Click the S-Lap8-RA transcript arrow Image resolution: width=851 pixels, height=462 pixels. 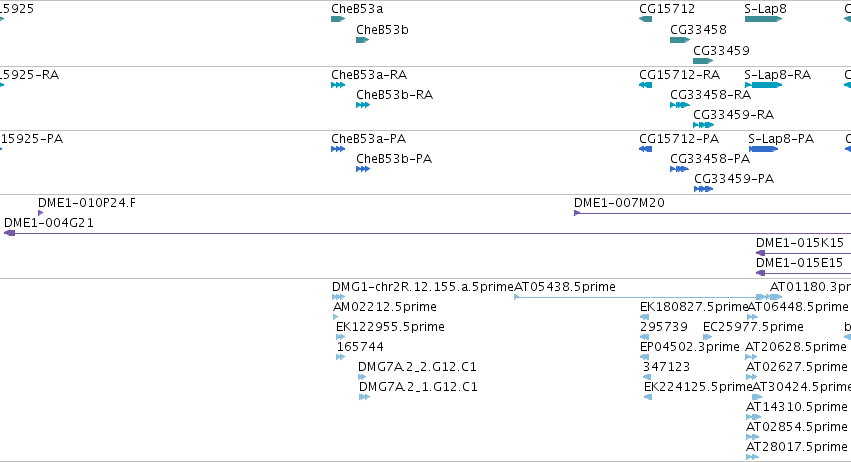pos(763,85)
